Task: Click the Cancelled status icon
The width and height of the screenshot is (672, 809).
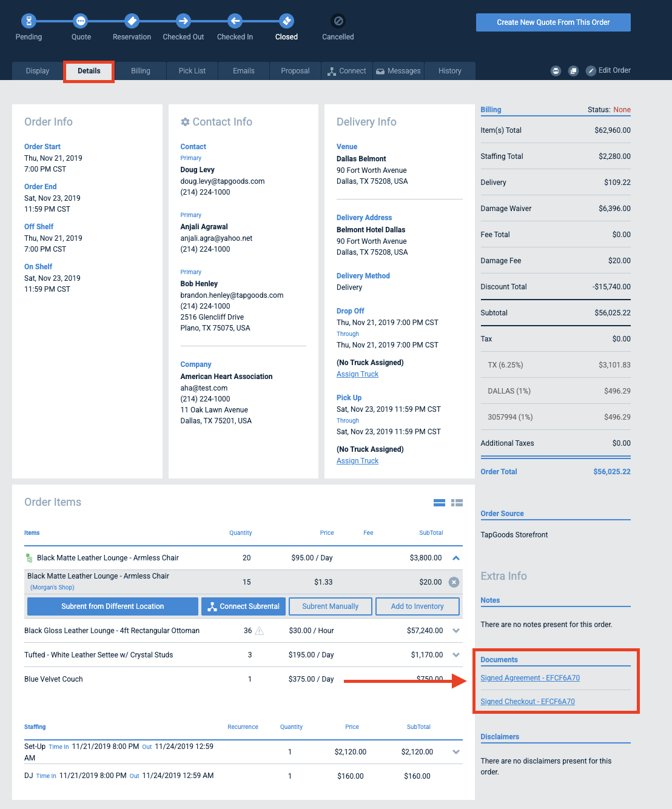Action: click(x=337, y=20)
